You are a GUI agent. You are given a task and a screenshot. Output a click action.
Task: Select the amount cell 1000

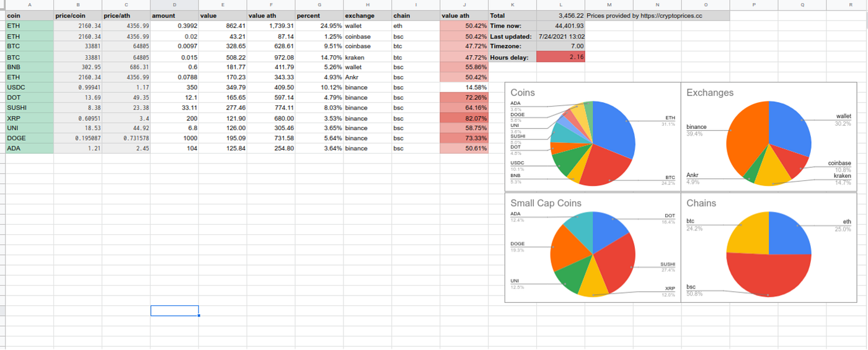click(174, 138)
